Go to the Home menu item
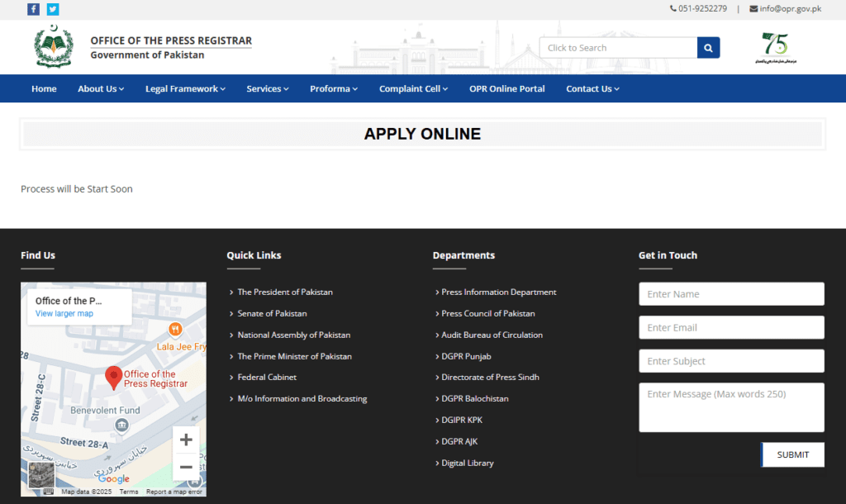Image resolution: width=846 pixels, height=504 pixels. tap(44, 88)
